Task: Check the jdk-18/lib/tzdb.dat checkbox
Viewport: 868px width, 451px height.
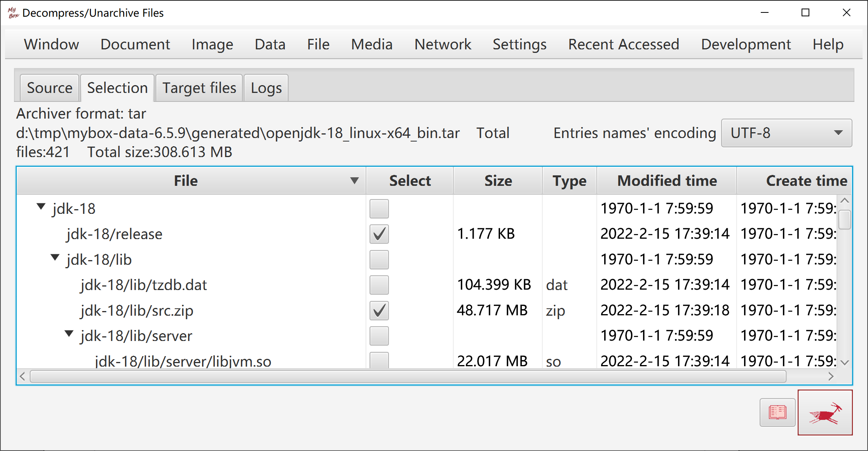Action: (x=379, y=285)
